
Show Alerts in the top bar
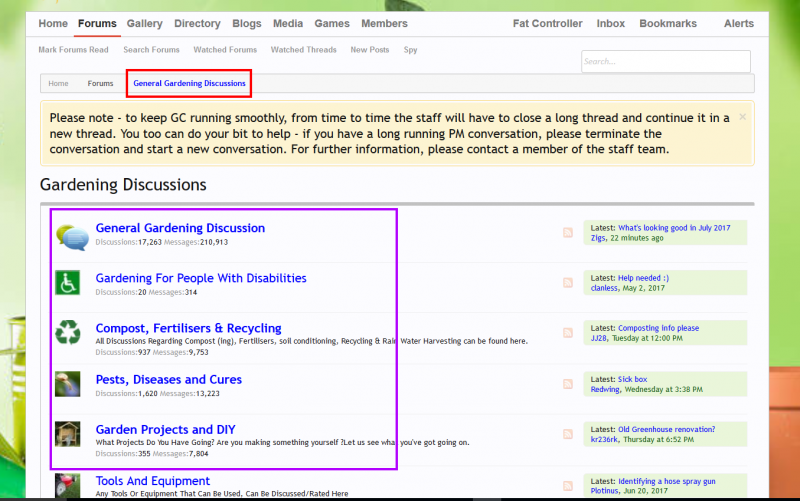click(739, 23)
